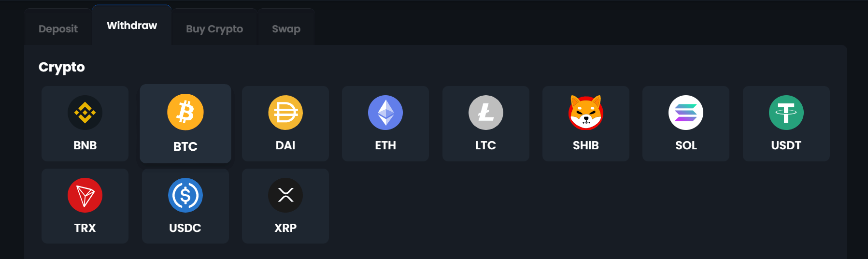Click the SOL label text

point(686,145)
